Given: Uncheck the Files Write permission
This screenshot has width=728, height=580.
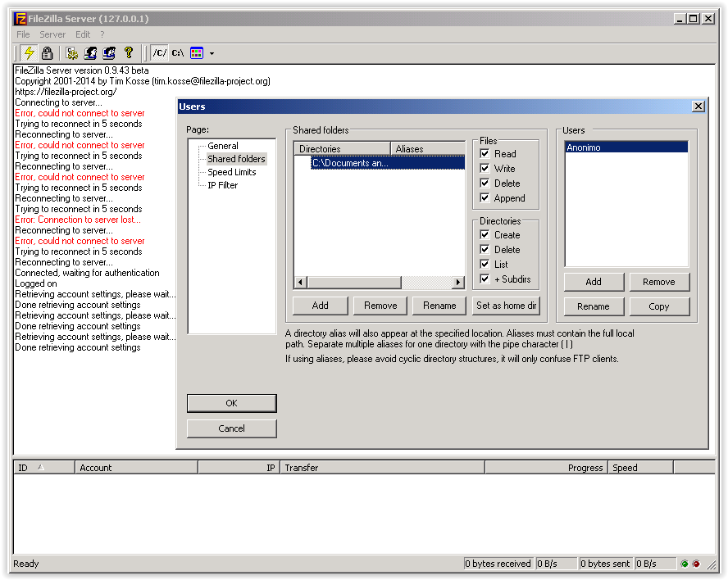Looking at the screenshot, I should click(485, 169).
